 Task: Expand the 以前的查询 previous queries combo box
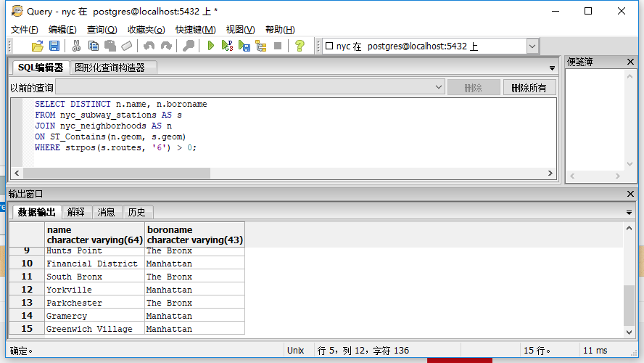click(x=439, y=87)
